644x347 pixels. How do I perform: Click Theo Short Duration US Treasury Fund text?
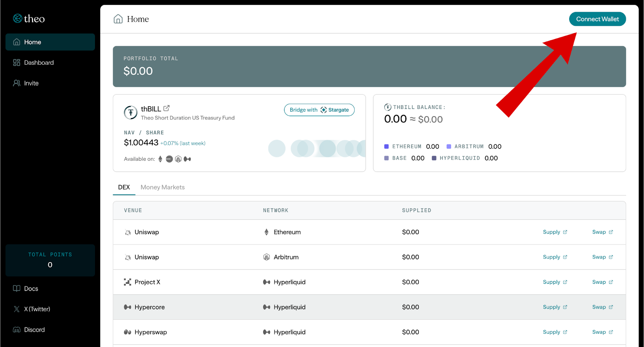click(x=188, y=118)
